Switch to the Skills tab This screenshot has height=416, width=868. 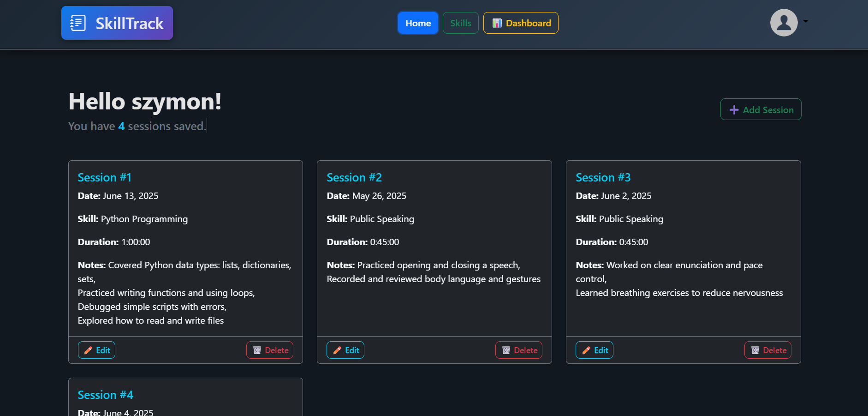tap(460, 23)
